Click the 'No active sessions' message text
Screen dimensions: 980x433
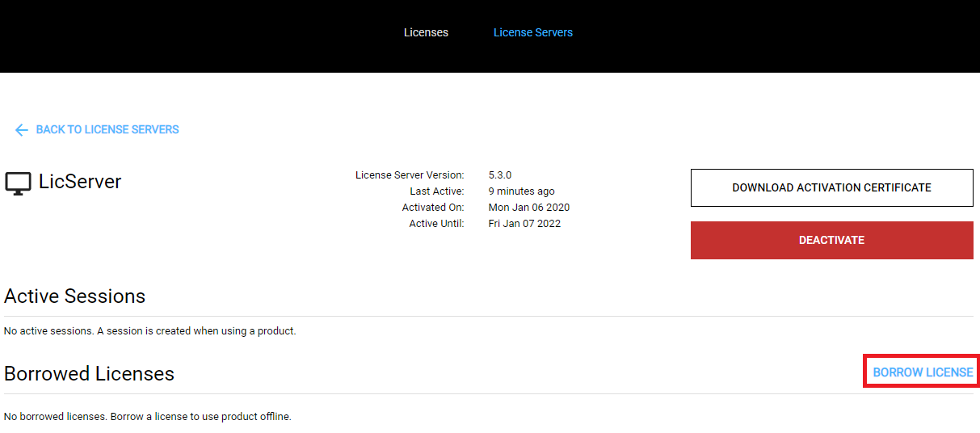pos(149,331)
